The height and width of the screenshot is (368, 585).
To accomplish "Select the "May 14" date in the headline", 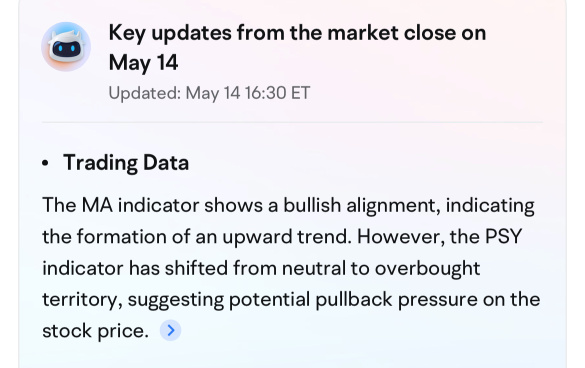I will [143, 63].
